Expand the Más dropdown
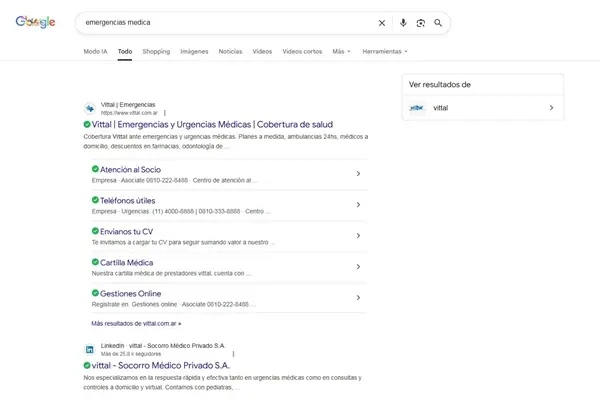600x400 pixels. click(341, 51)
